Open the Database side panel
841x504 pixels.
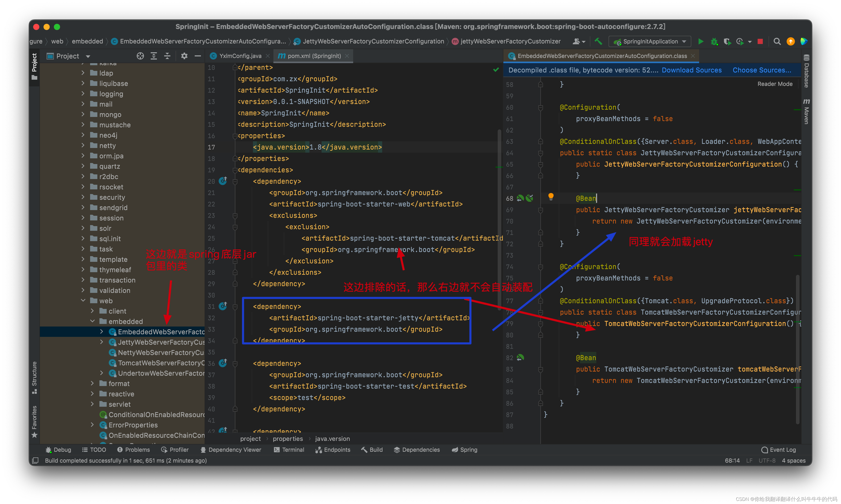[806, 71]
